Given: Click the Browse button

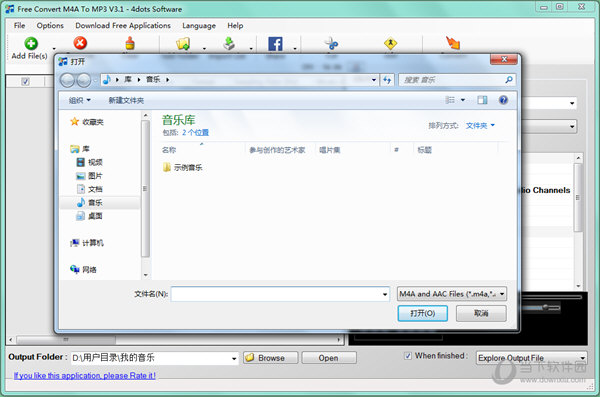Looking at the screenshot, I should tap(271, 358).
